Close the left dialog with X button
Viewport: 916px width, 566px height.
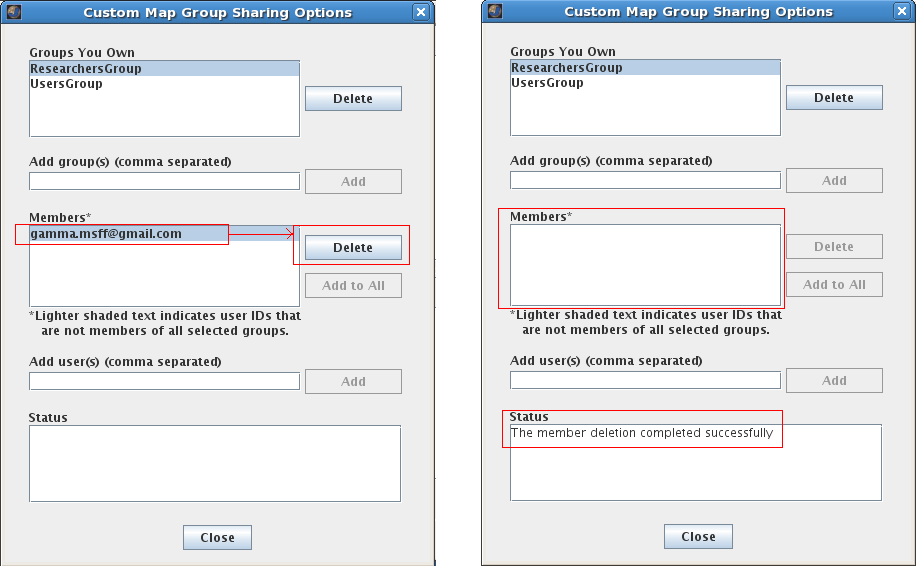click(421, 12)
